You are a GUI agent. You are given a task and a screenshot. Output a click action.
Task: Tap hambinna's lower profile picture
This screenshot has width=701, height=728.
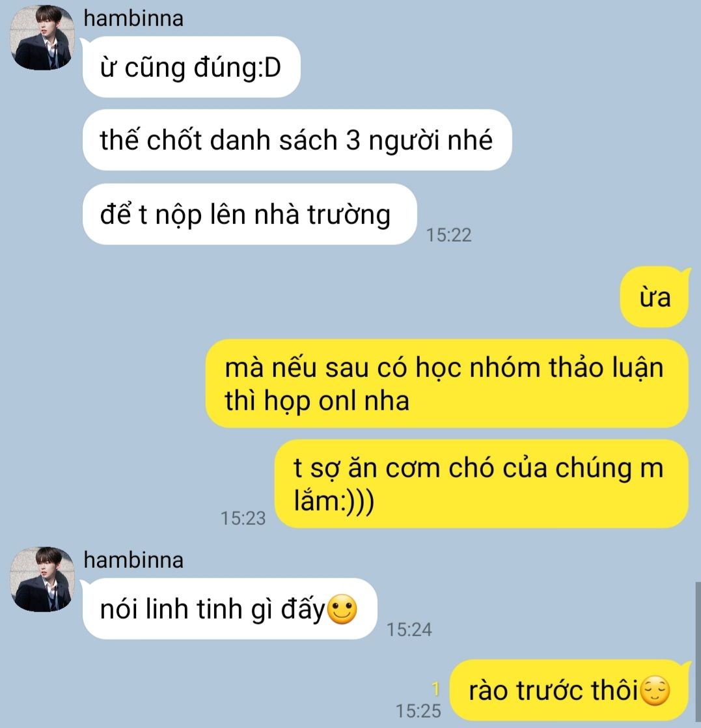point(42,579)
